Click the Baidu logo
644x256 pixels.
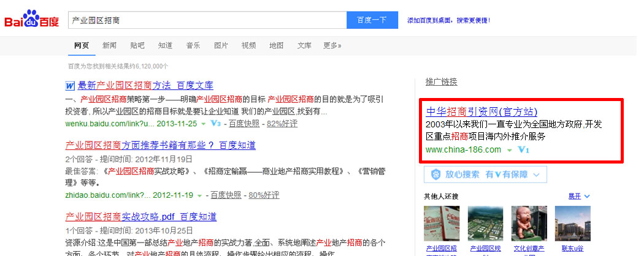[x=32, y=20]
